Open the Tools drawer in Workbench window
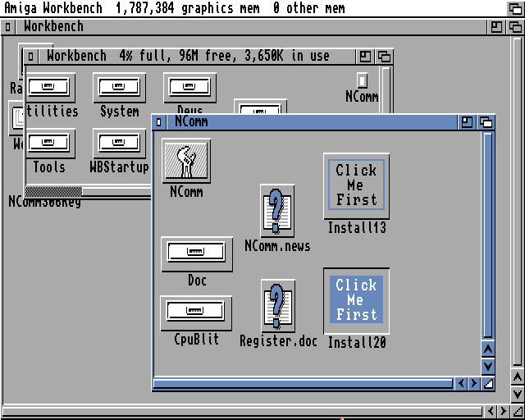525x420 pixels. (x=50, y=144)
